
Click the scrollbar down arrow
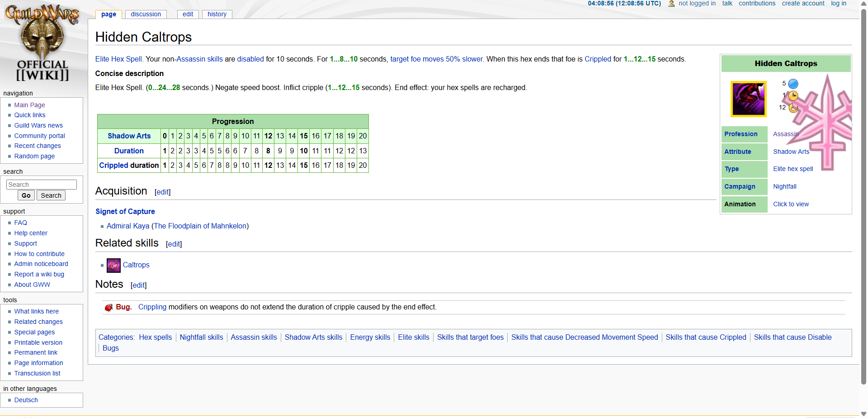tap(863, 414)
